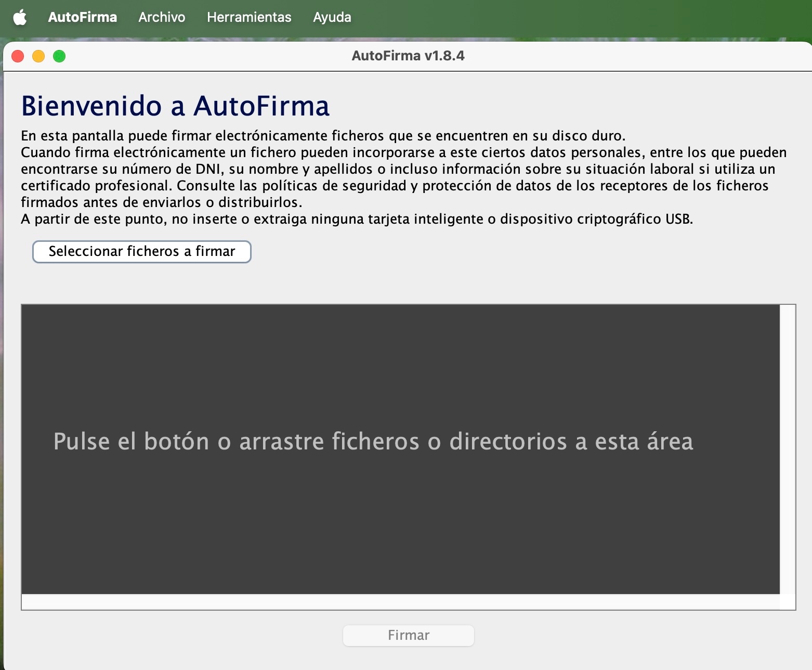Maximize the AutoFirma window with green button
The image size is (812, 670).
pos(59,56)
